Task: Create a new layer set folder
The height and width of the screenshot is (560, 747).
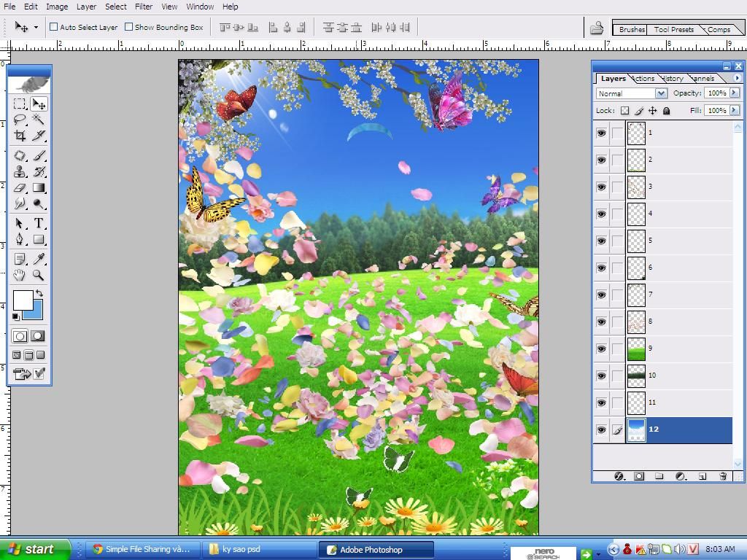Action: point(659,476)
